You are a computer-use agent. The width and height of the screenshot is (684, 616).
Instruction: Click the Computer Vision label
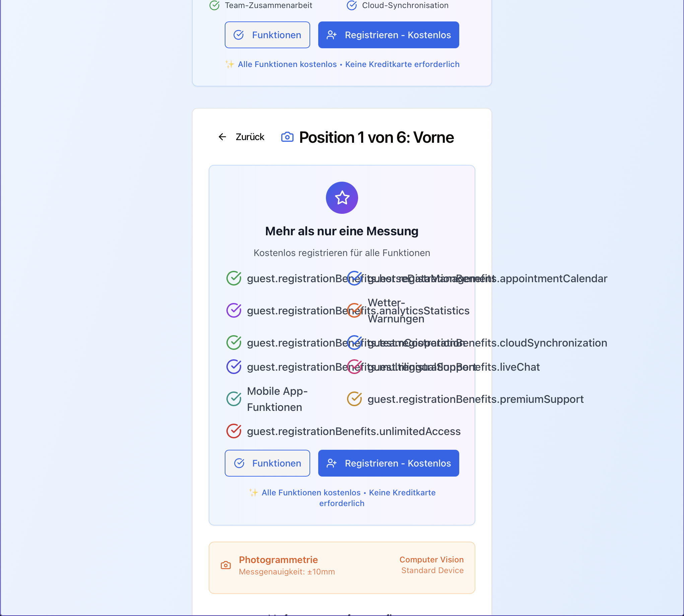[431, 560]
